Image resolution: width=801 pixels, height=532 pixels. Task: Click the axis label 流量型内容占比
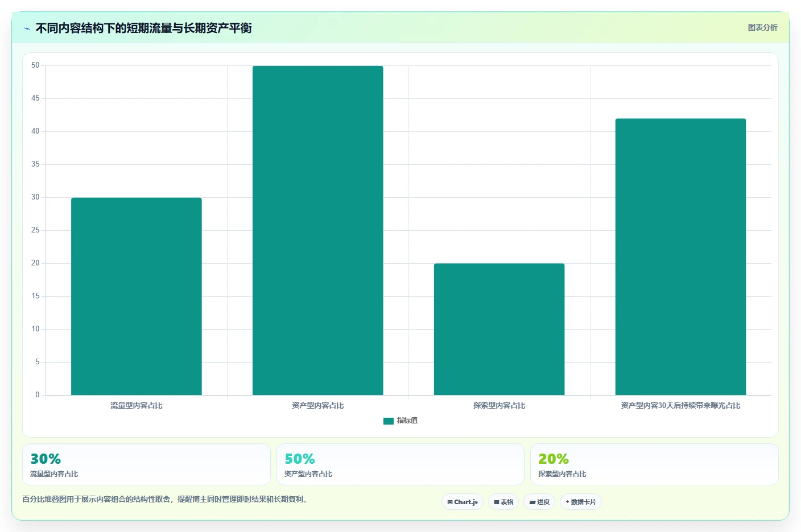pos(137,405)
